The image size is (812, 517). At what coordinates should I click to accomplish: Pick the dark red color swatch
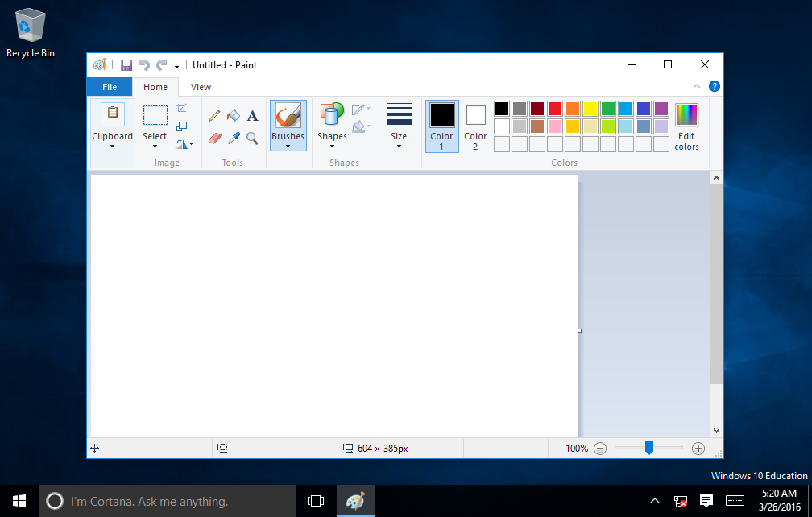point(537,109)
